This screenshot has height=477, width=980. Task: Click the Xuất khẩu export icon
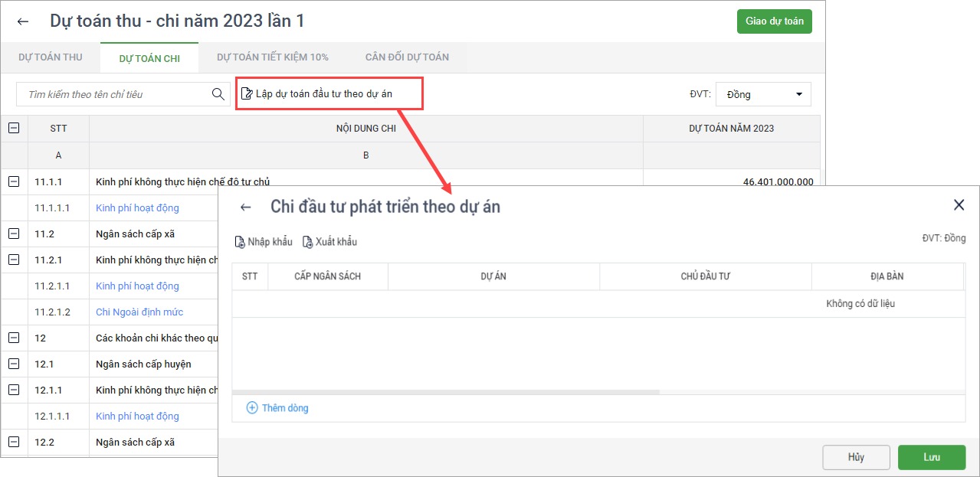point(308,242)
